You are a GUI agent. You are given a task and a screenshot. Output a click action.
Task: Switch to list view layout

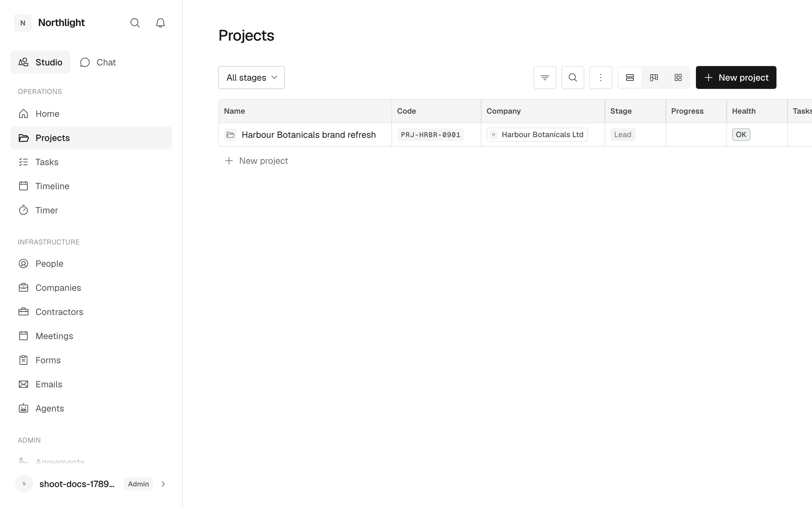[630, 77]
